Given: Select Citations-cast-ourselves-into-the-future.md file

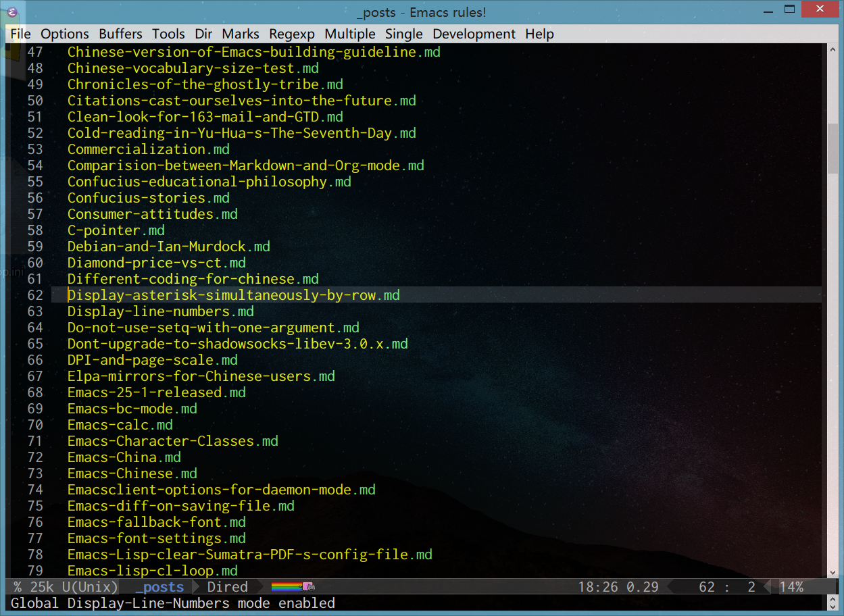Looking at the screenshot, I should click(x=242, y=101).
